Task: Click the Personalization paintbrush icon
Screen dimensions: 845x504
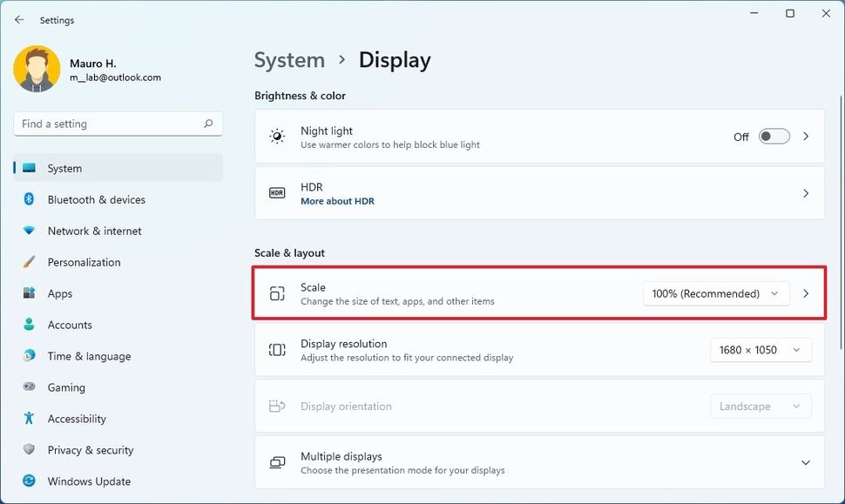Action: tap(29, 262)
